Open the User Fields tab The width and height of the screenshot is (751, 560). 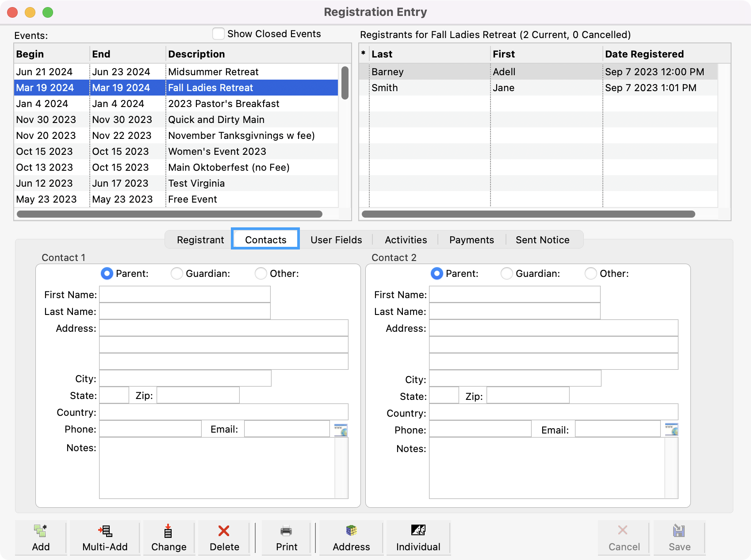tap(336, 240)
